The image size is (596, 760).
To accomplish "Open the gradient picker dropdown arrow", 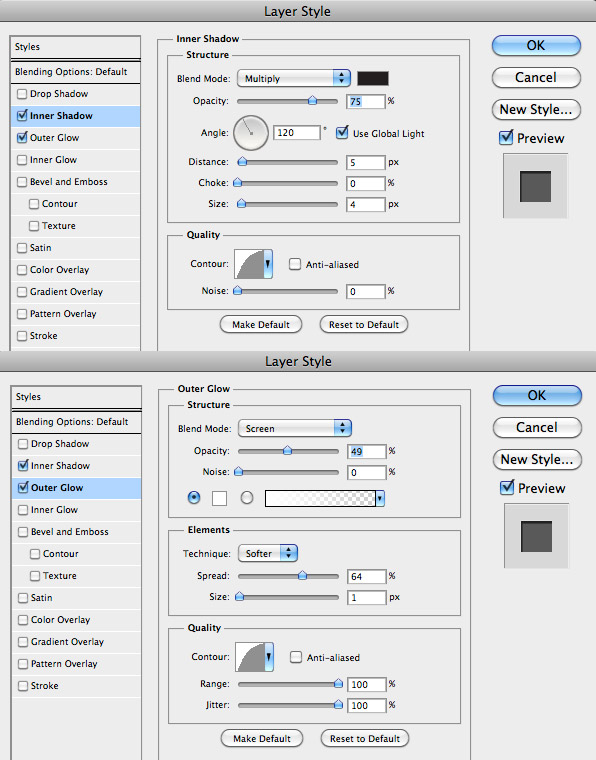I will click(380, 498).
